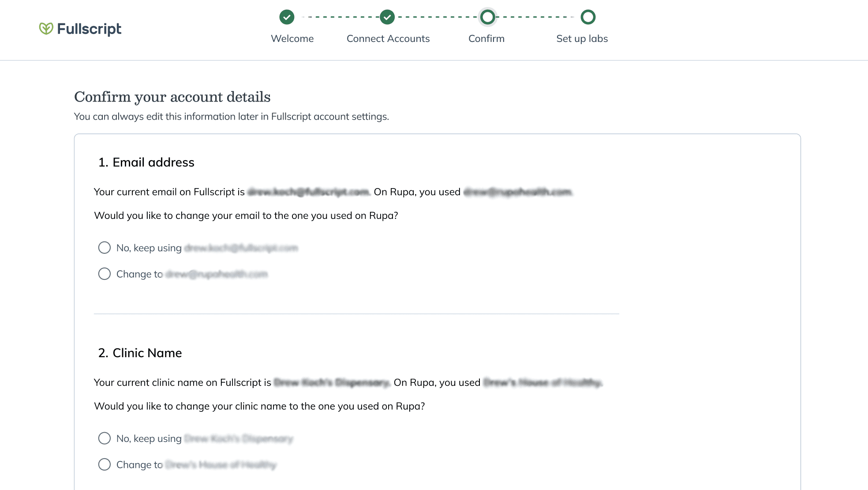Click the "Confirm your account details" heading
The width and height of the screenshot is (868, 490).
click(172, 97)
